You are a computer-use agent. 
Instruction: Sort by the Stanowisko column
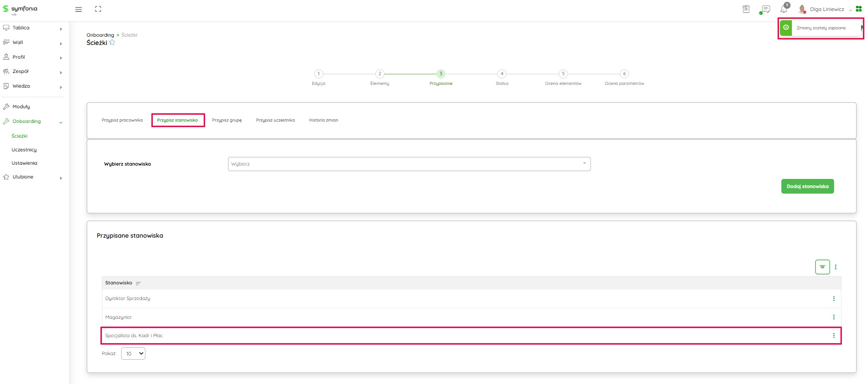(138, 283)
